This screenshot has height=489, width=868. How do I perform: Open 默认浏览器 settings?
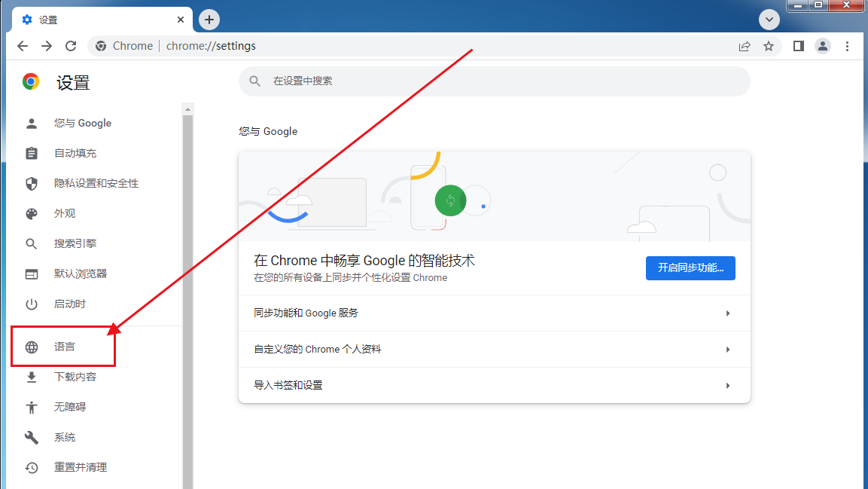pyautogui.click(x=81, y=274)
